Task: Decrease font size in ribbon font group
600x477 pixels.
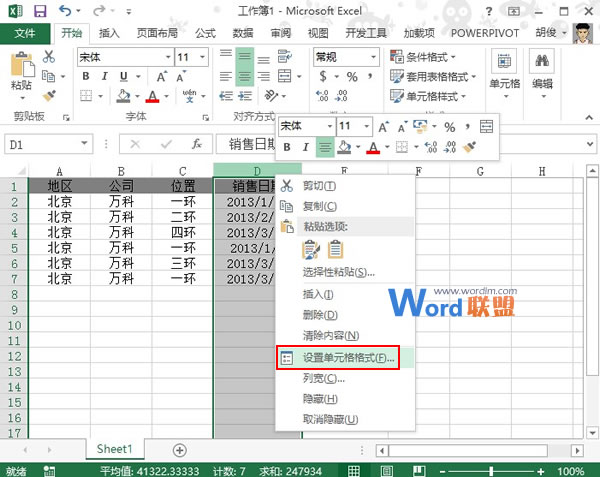Action: click(181, 77)
